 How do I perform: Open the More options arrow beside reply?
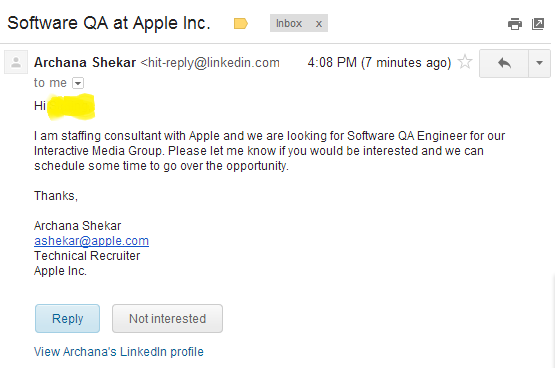coord(539,63)
